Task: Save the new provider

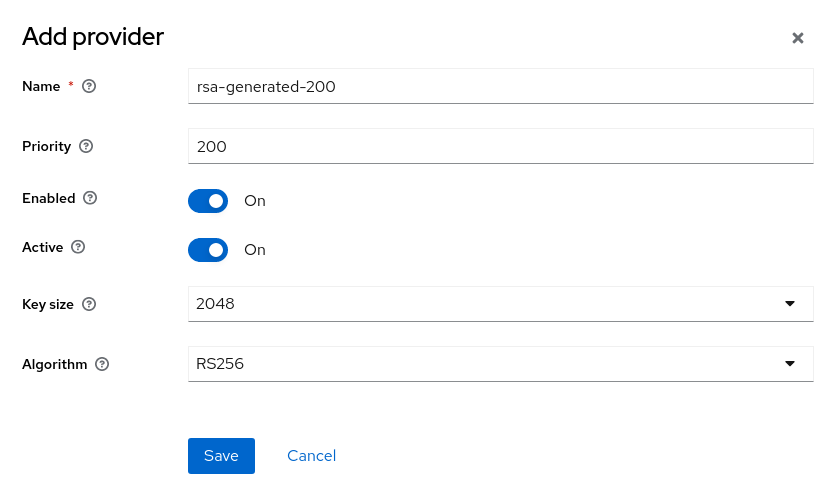Action: pyautogui.click(x=221, y=456)
